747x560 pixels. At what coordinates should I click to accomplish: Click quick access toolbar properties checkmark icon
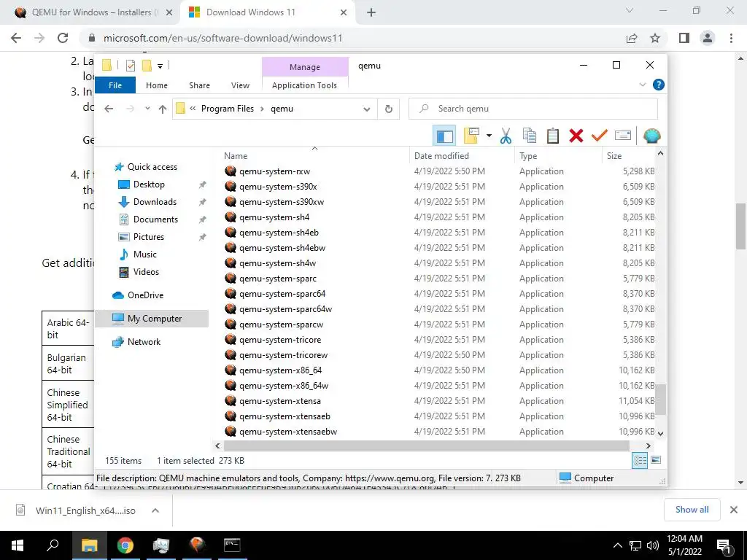[131, 66]
